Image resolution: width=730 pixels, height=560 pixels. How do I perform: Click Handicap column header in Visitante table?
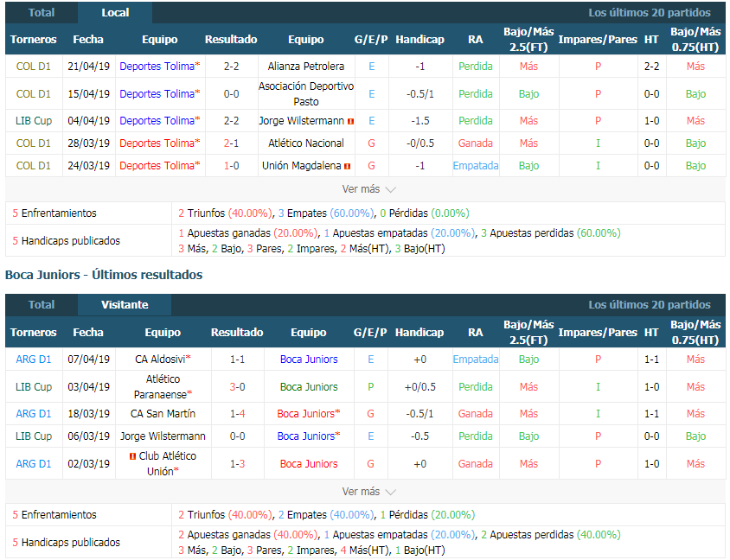[x=419, y=333]
